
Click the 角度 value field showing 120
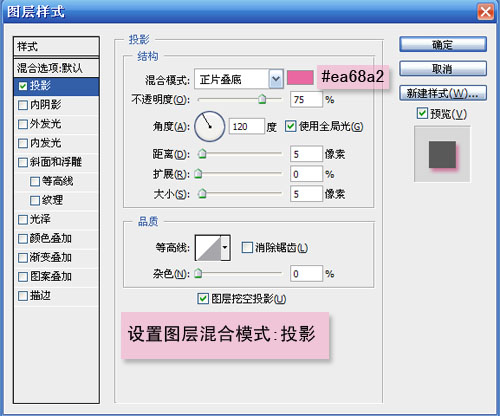pyautogui.click(x=246, y=126)
